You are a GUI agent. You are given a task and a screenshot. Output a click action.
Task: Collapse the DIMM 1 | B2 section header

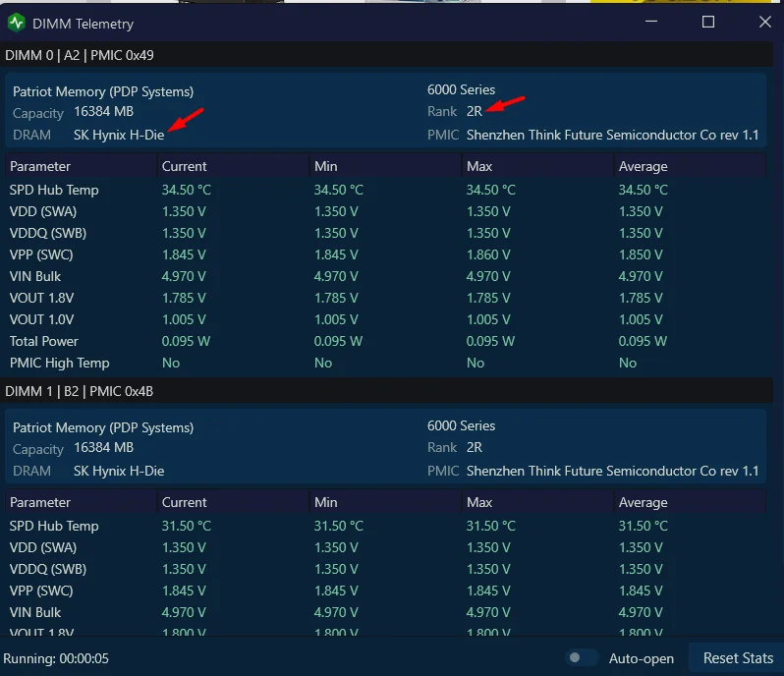pyautogui.click(x=386, y=391)
